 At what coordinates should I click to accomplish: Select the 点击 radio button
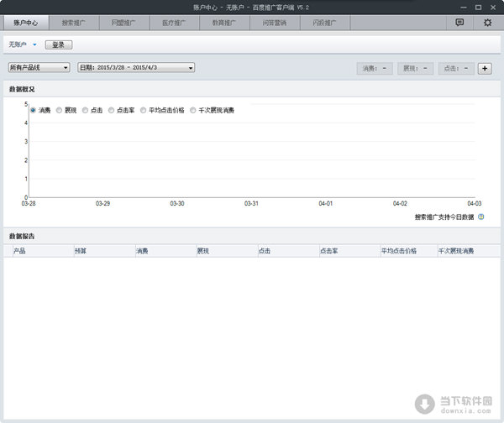(x=85, y=110)
